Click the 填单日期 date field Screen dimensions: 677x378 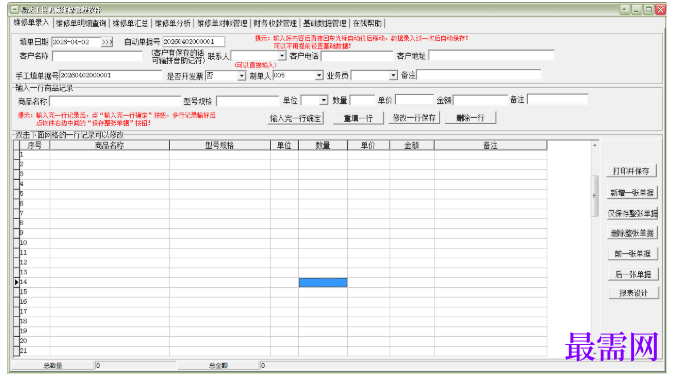[76, 42]
